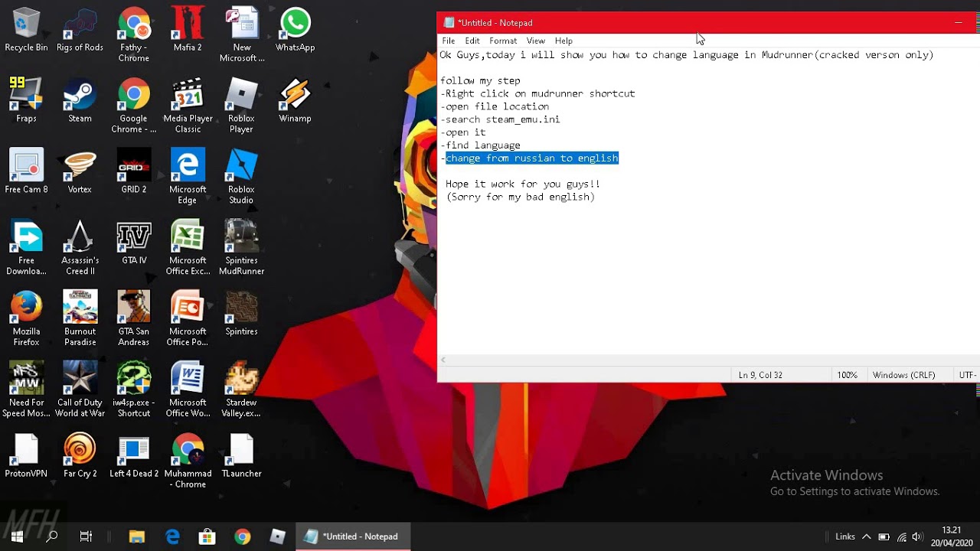980x551 pixels.
Task: Click the Roblox Studio desktop icon
Action: coord(241,178)
